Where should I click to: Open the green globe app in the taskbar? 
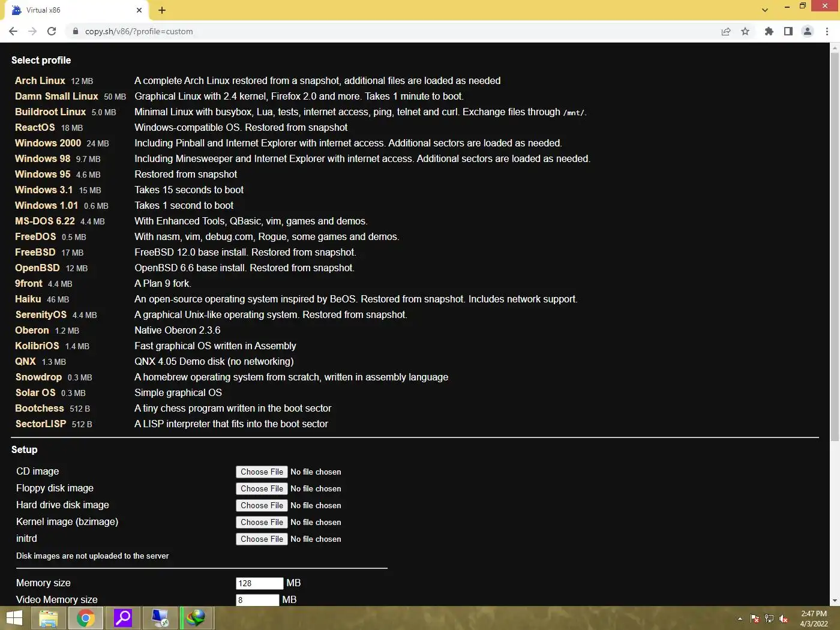pos(196,618)
